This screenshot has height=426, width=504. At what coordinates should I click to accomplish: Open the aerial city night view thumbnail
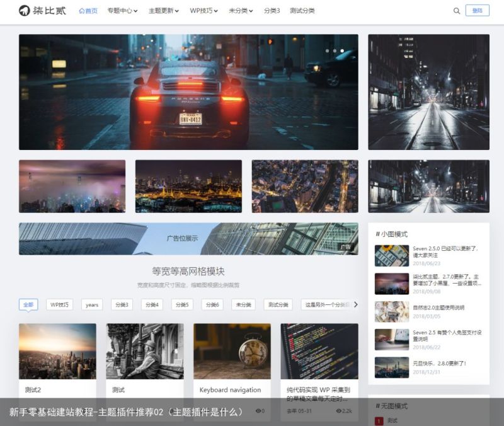pos(305,186)
